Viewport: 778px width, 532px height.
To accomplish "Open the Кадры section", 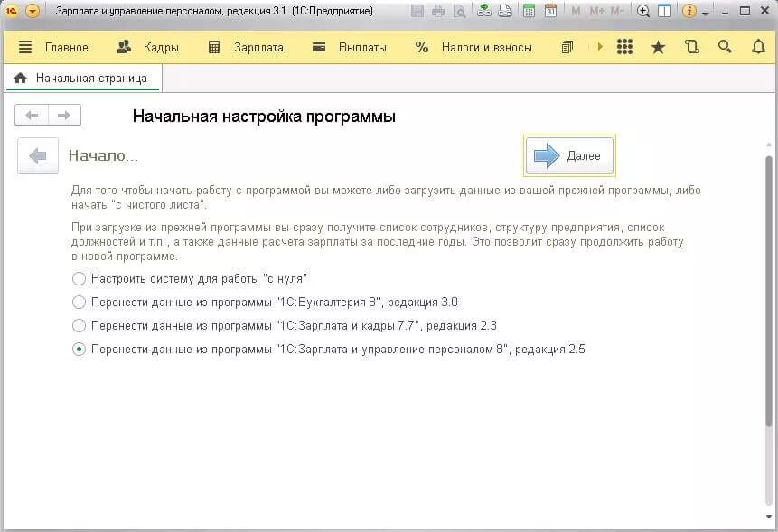I will coord(161,48).
